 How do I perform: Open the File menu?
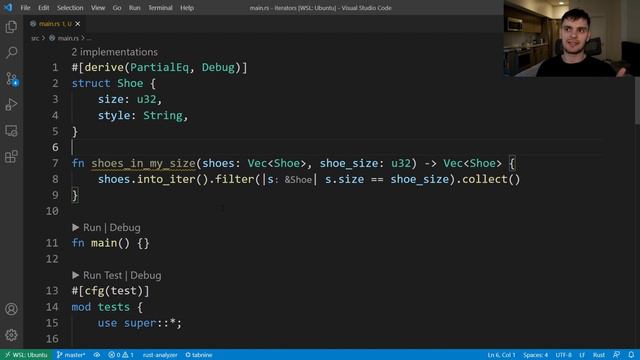25,8
